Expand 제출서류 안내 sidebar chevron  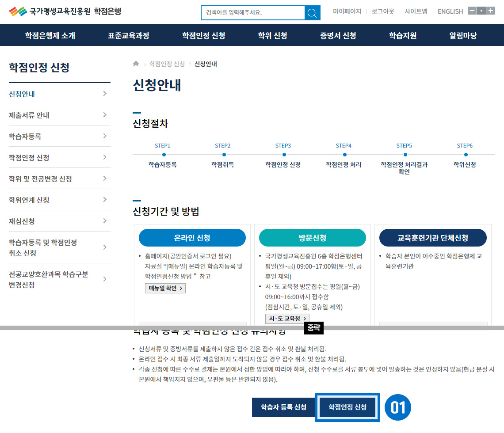[105, 115]
